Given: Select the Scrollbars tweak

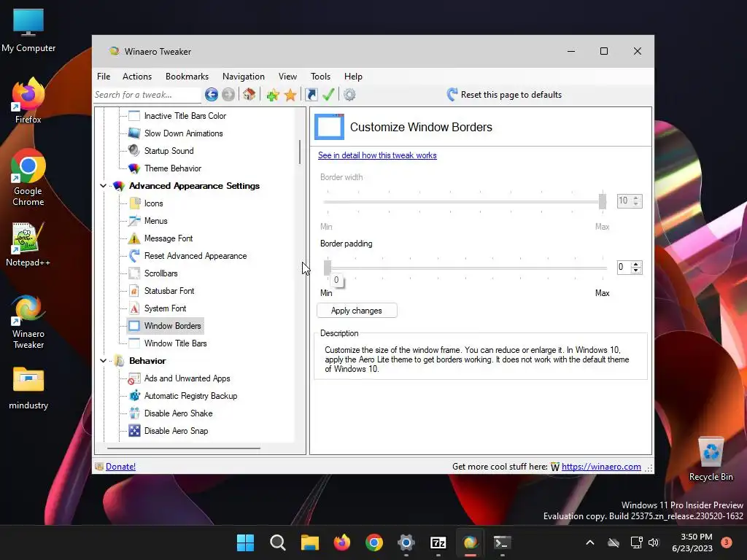Looking at the screenshot, I should click(x=160, y=273).
